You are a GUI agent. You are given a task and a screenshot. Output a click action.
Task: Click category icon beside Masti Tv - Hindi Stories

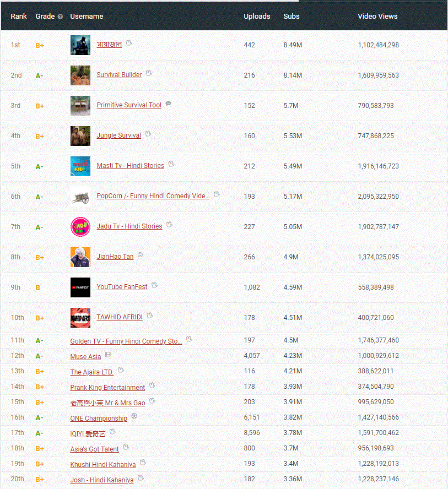[171, 164]
